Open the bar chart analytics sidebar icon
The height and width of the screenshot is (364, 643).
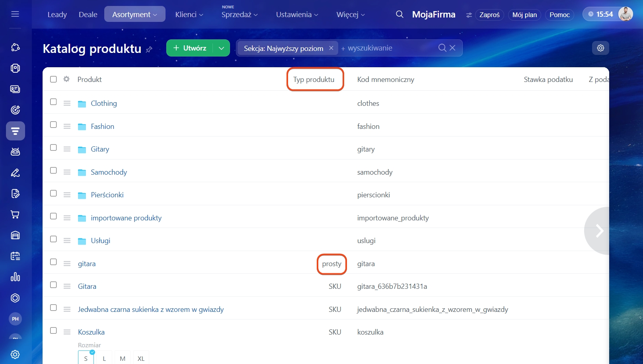[x=15, y=277]
